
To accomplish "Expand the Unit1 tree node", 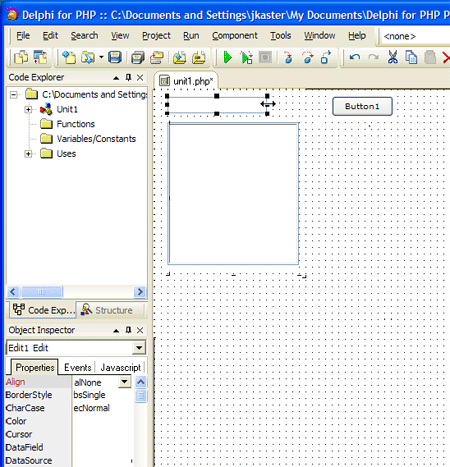I will (x=28, y=109).
